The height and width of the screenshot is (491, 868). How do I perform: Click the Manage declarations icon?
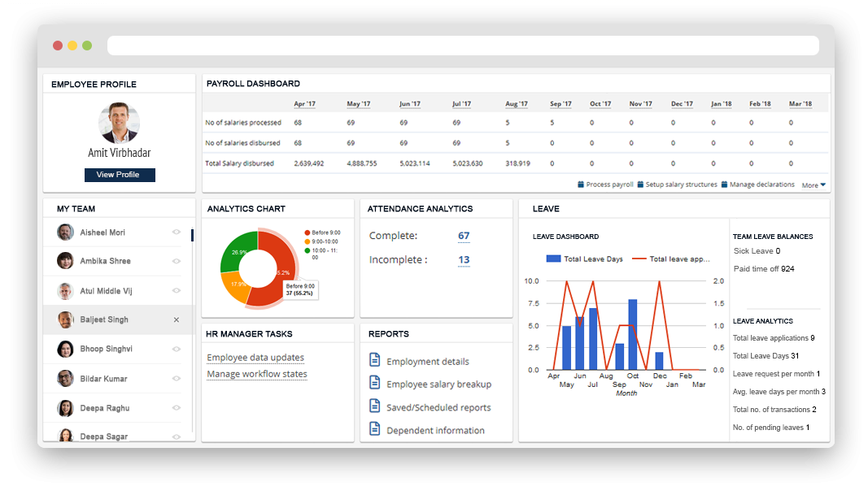coord(724,185)
